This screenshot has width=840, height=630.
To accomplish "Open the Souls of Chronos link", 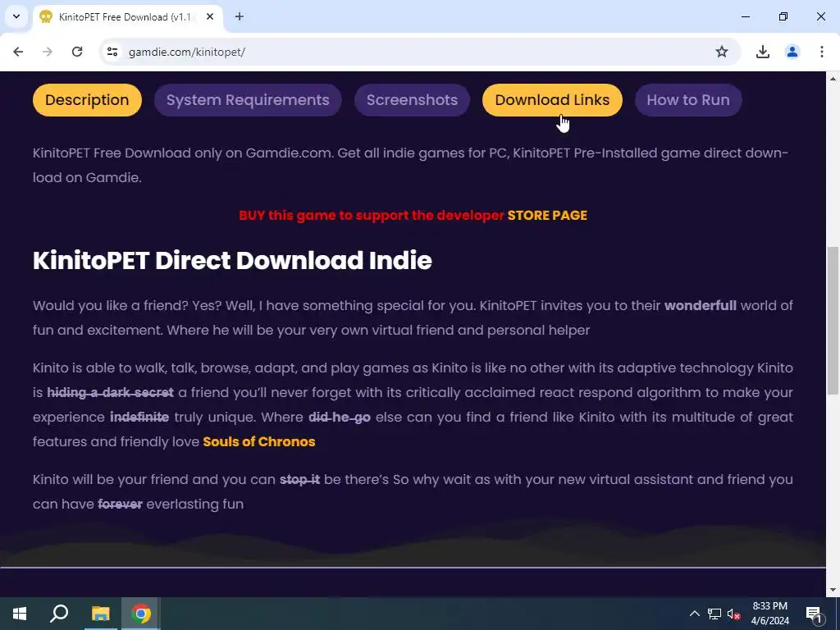I will pyautogui.click(x=258, y=442).
